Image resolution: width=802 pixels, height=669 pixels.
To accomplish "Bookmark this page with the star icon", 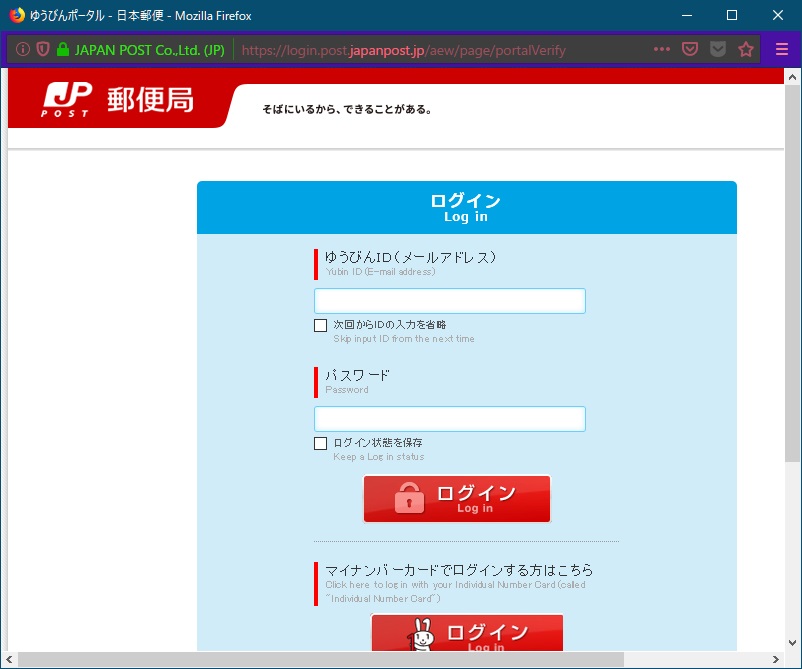I will [746, 49].
